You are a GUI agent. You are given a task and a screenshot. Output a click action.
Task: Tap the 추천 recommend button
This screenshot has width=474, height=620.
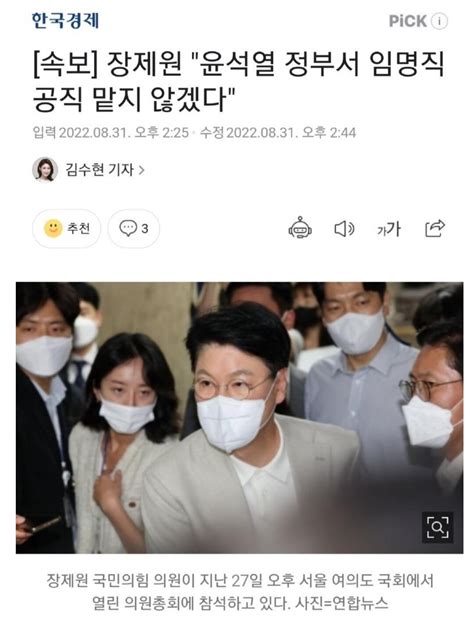pos(66,229)
